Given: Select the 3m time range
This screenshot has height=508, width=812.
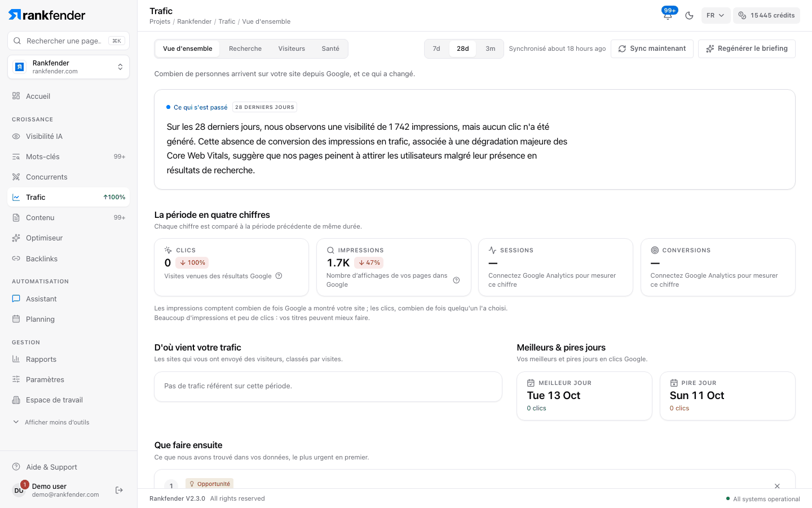Looking at the screenshot, I should [x=491, y=49].
